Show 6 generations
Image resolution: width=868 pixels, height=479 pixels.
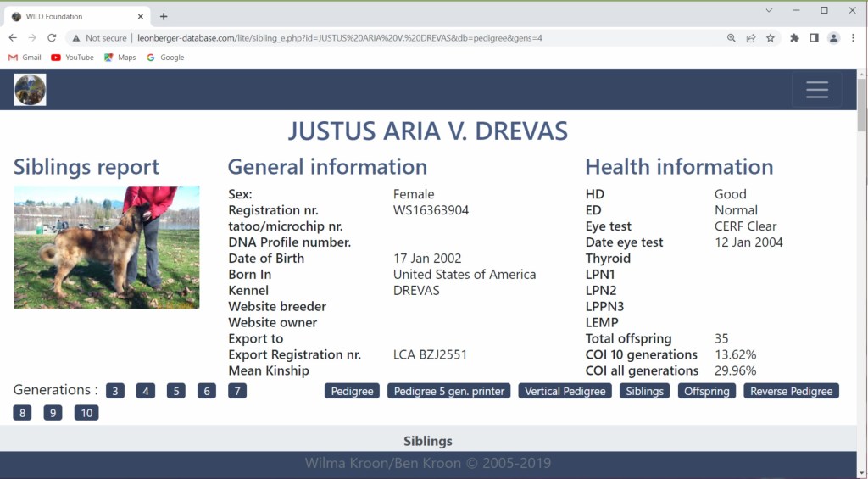coord(207,391)
